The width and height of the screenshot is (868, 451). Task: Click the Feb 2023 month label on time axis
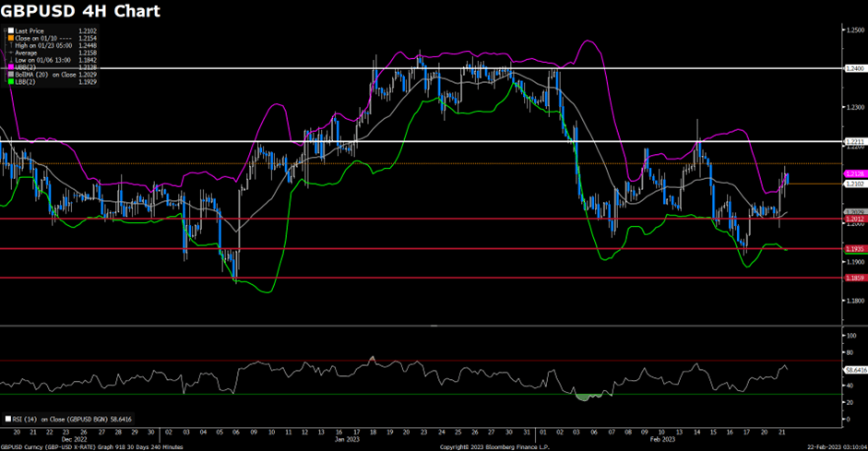(656, 440)
